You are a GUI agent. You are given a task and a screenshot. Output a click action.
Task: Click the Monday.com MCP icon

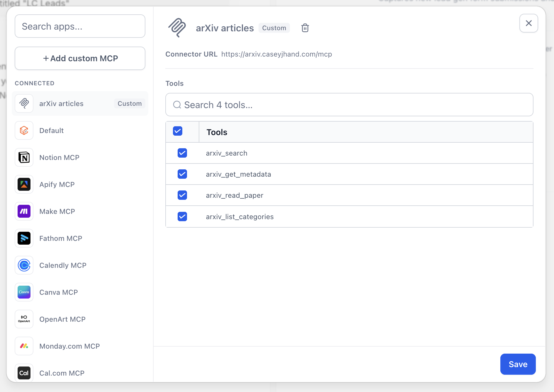[x=24, y=346]
